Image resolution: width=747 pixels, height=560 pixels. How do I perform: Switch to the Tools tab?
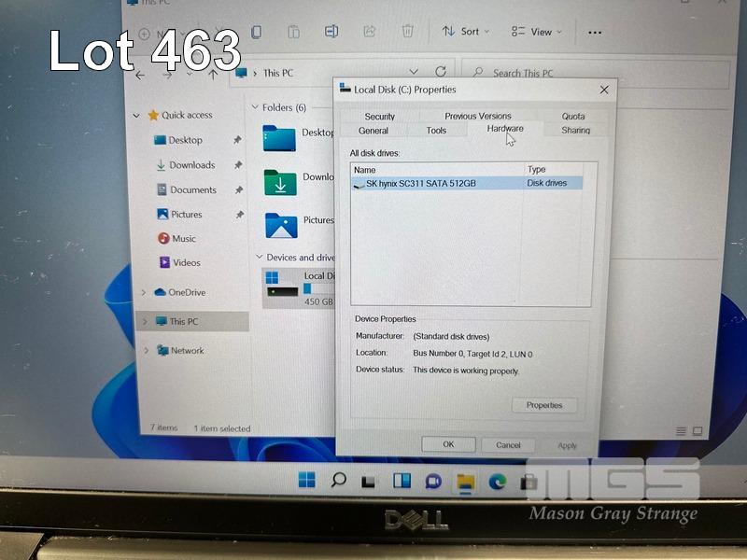(x=436, y=131)
